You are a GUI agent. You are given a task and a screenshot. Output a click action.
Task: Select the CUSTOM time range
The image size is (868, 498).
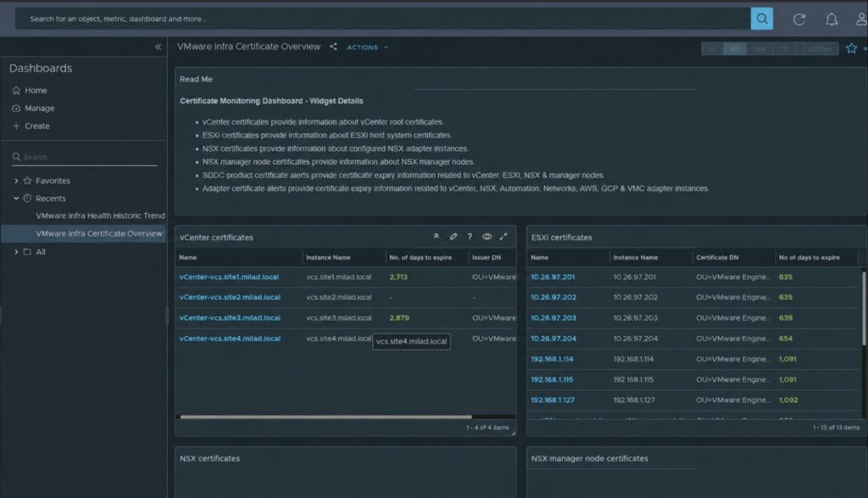816,48
